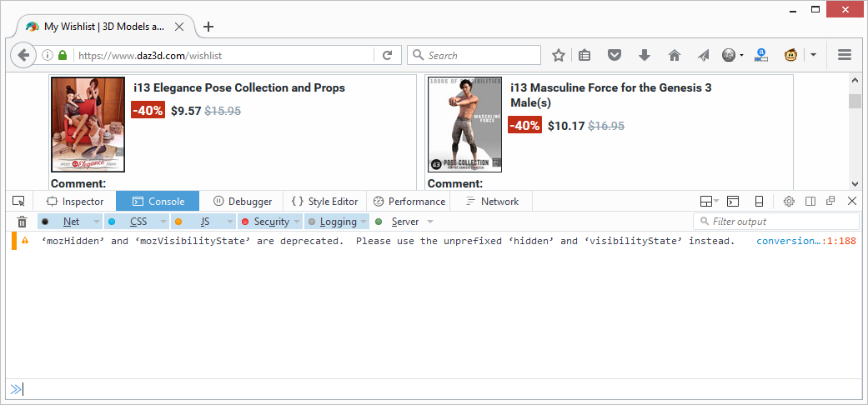Expand the Server filter dropdown arrow

pyautogui.click(x=430, y=222)
